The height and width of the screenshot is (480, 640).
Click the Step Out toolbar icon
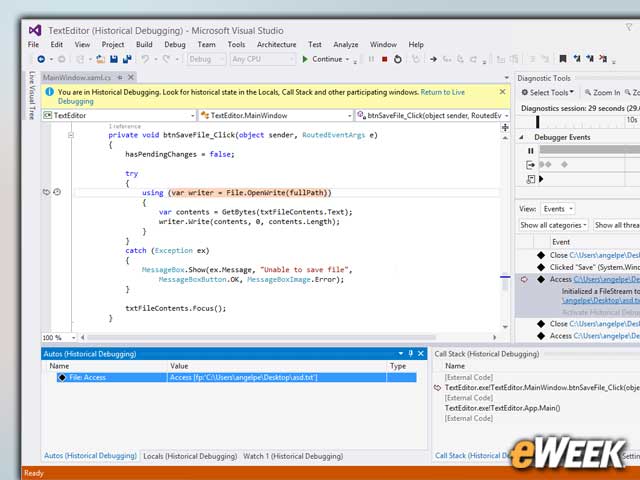(x=473, y=59)
